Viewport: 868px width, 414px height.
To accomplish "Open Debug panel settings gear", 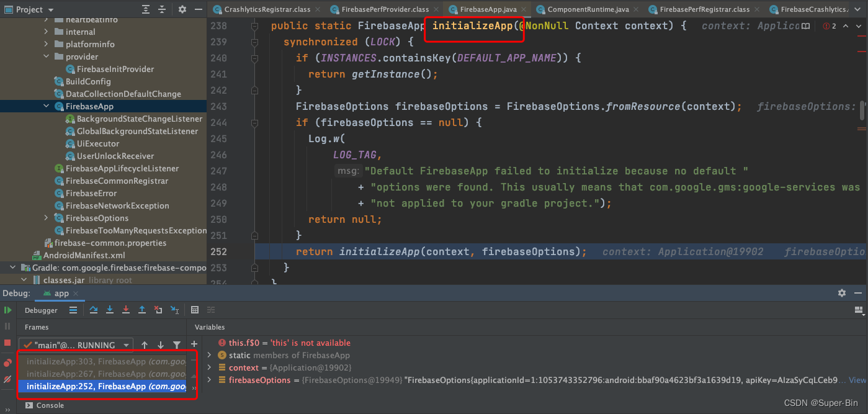I will (842, 293).
